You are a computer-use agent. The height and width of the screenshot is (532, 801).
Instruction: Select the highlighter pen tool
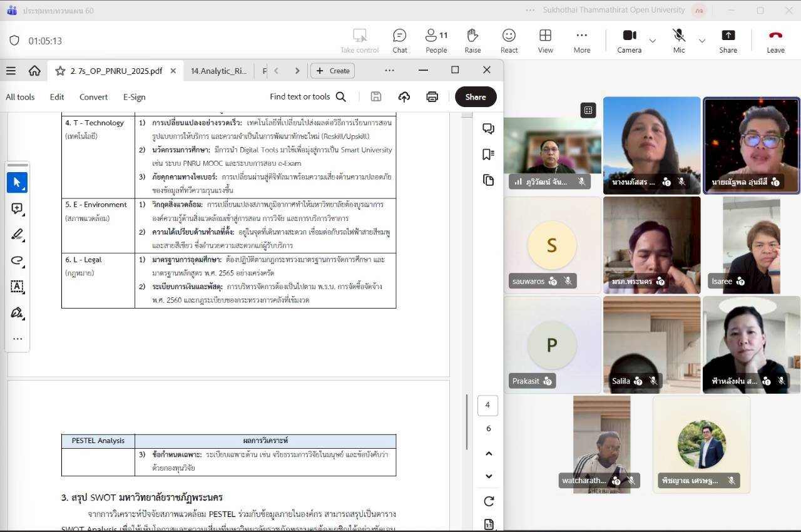point(18,235)
